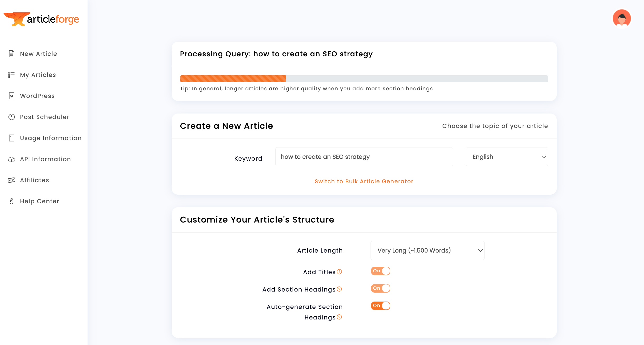Click the My Articles list icon

(11, 75)
